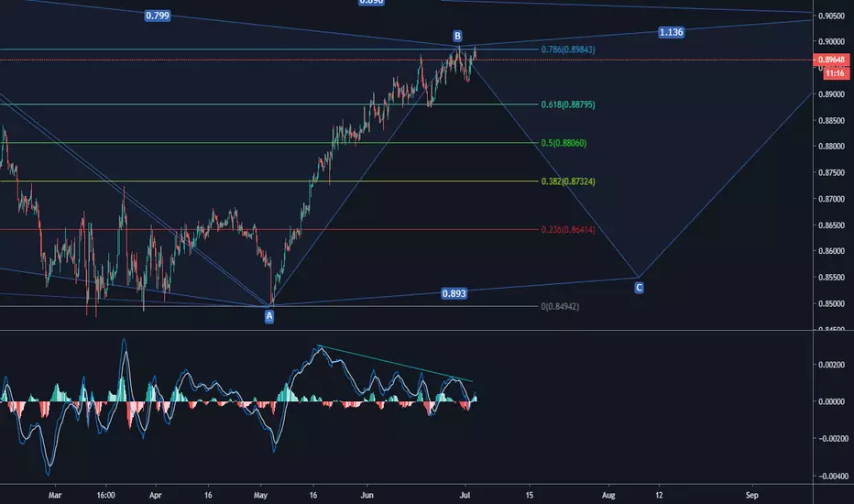Select the 1.136 ratio label

point(671,32)
